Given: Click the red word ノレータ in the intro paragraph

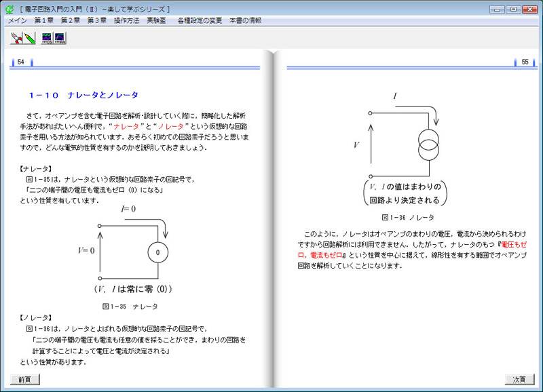Looking at the screenshot, I should pos(171,126).
